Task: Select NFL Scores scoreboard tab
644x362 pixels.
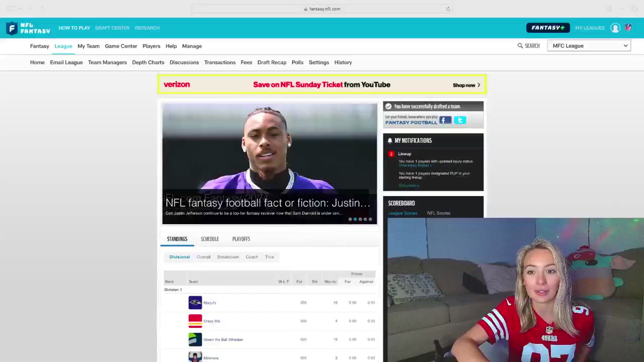Action: (439, 213)
